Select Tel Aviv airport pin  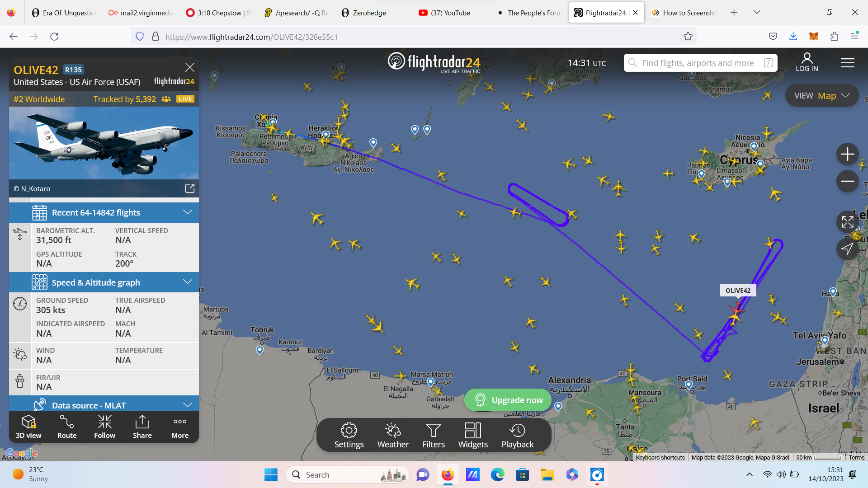click(x=825, y=340)
